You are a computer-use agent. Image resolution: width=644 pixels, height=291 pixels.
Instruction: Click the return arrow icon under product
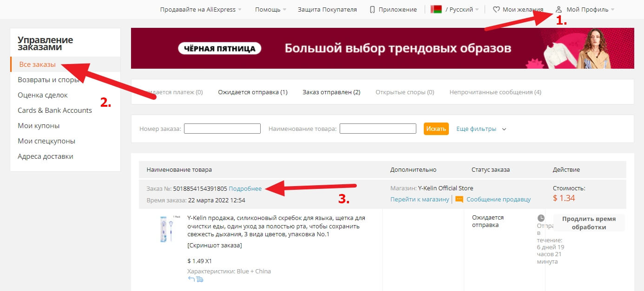pyautogui.click(x=191, y=279)
